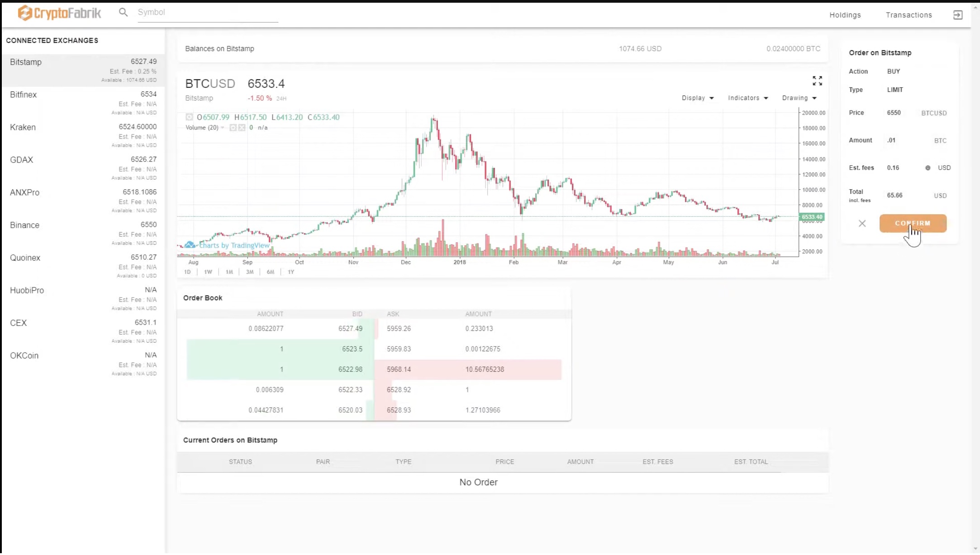Screen dimensions: 980x555
Task: Open the Indicators dropdown
Action: click(x=747, y=98)
